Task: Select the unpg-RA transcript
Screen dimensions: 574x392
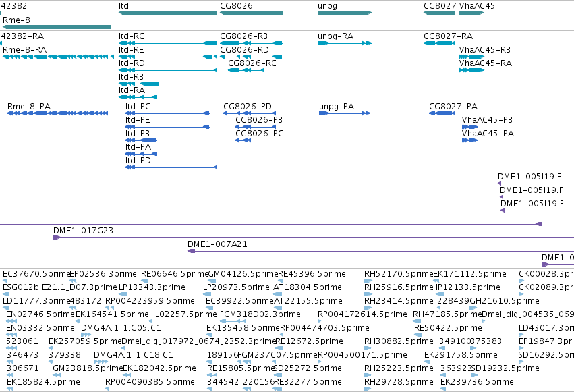Action: pyautogui.click(x=345, y=43)
